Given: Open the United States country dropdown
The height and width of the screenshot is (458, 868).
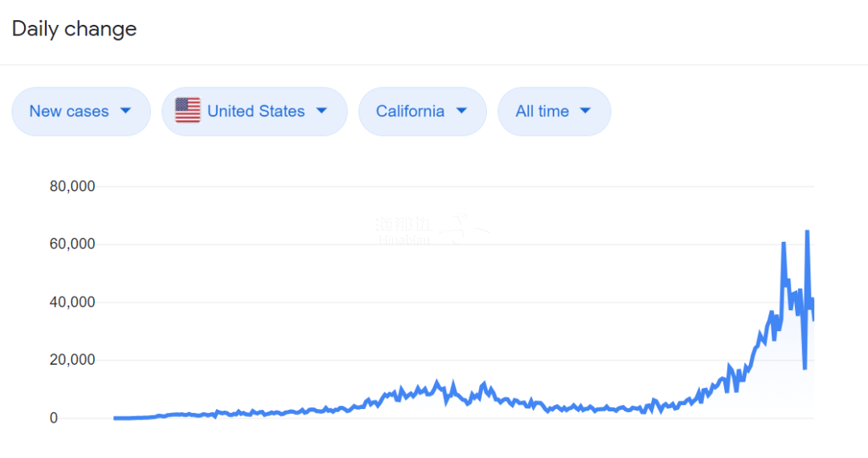Looking at the screenshot, I should click(x=255, y=111).
